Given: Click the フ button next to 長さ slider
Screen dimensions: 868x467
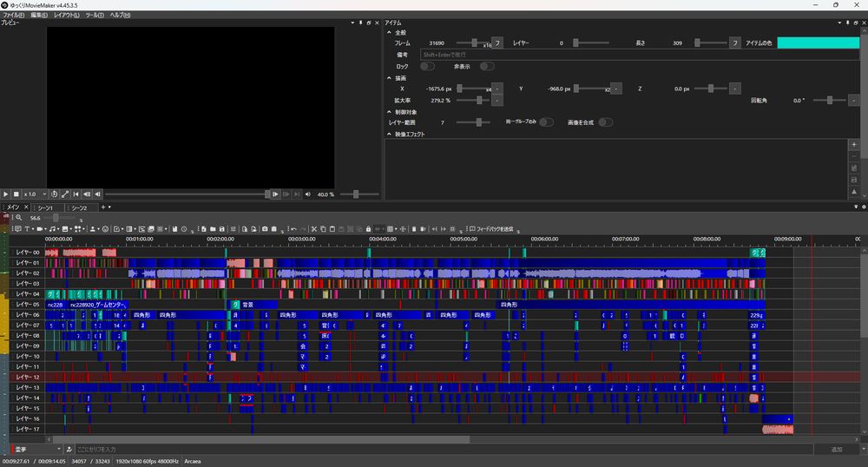Looking at the screenshot, I should [735, 43].
